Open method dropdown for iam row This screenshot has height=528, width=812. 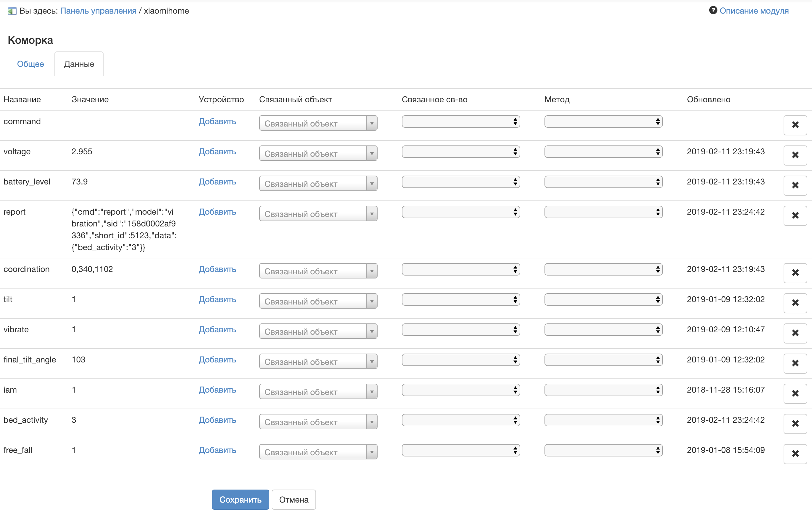click(603, 390)
